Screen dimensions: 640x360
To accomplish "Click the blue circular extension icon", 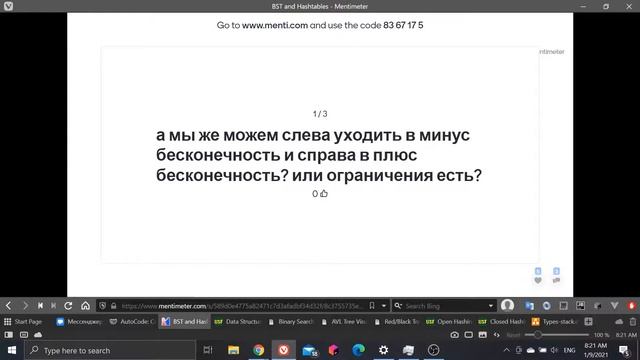I will point(547,306).
